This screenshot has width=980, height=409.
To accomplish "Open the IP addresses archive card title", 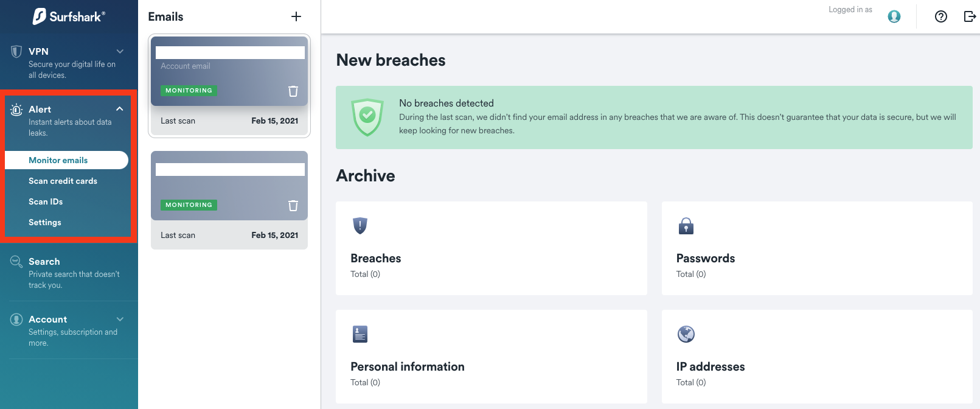I will (711, 366).
